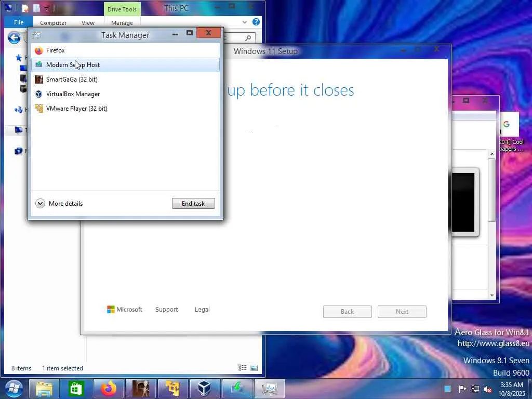
Task: Click the blue square tray icon
Action: [447, 389]
